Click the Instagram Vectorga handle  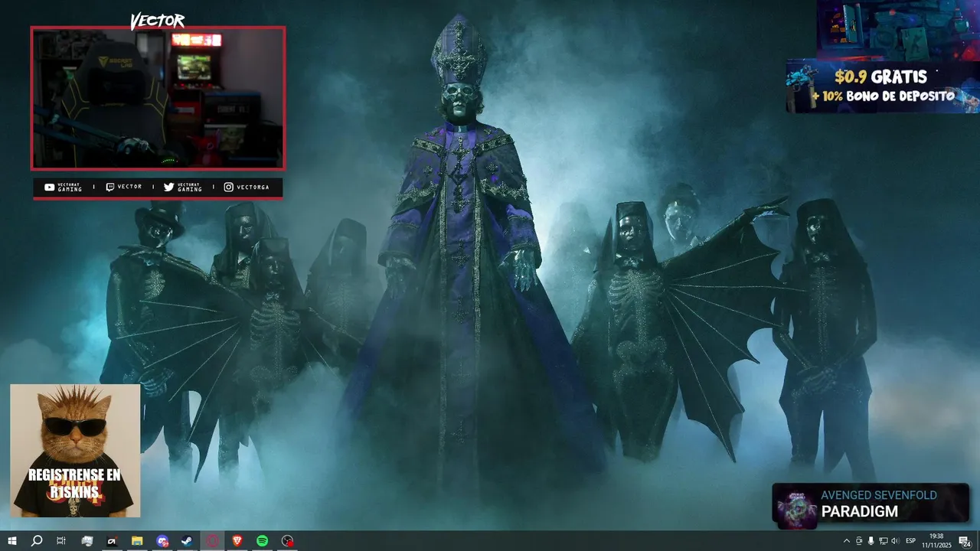click(247, 187)
